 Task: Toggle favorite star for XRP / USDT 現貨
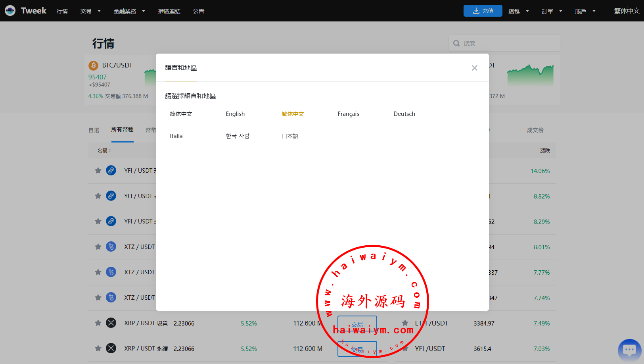(98, 323)
